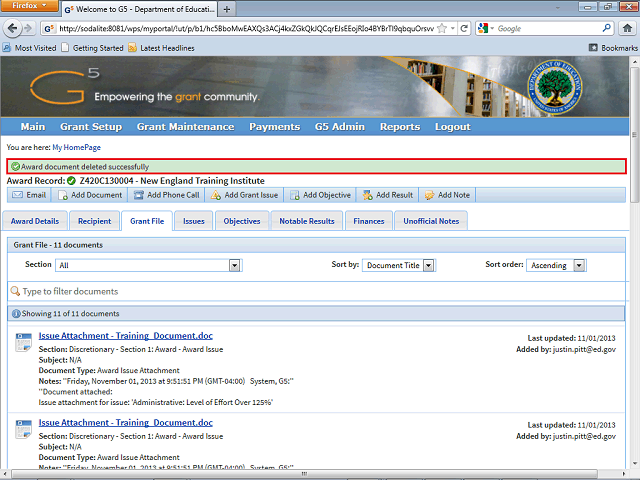Switch to the Finances tab
Screen dimensions: 640x480
(369, 221)
